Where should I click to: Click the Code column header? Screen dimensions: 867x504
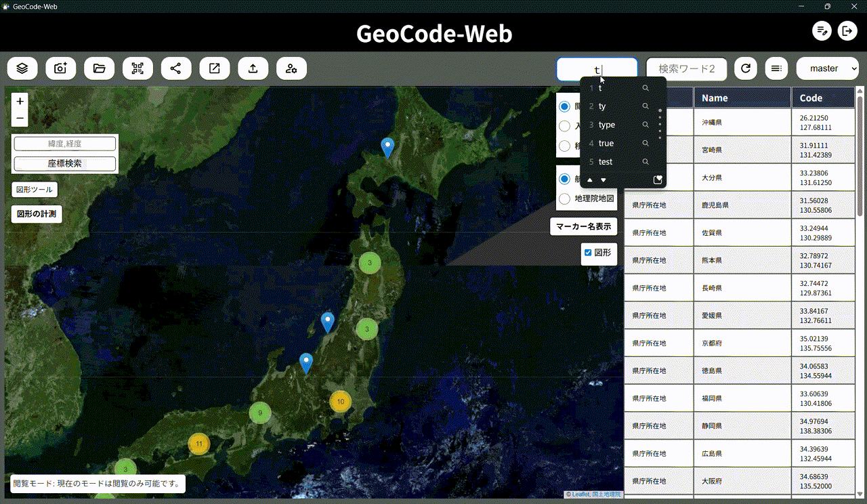823,98
